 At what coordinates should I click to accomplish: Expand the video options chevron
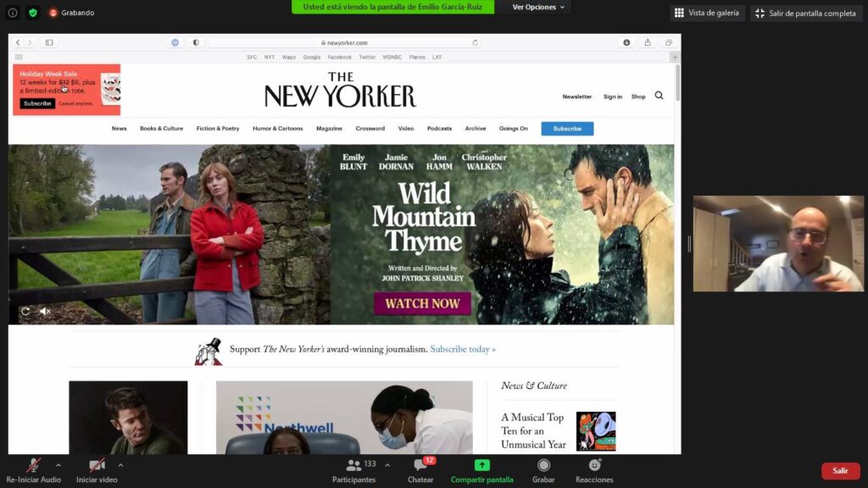pos(120,464)
